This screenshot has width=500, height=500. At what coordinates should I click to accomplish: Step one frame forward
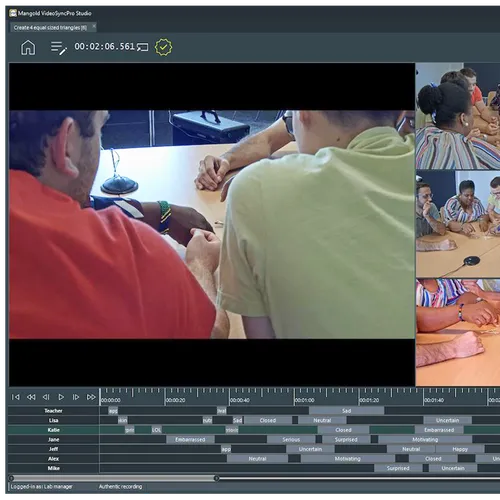pyautogui.click(x=76, y=397)
